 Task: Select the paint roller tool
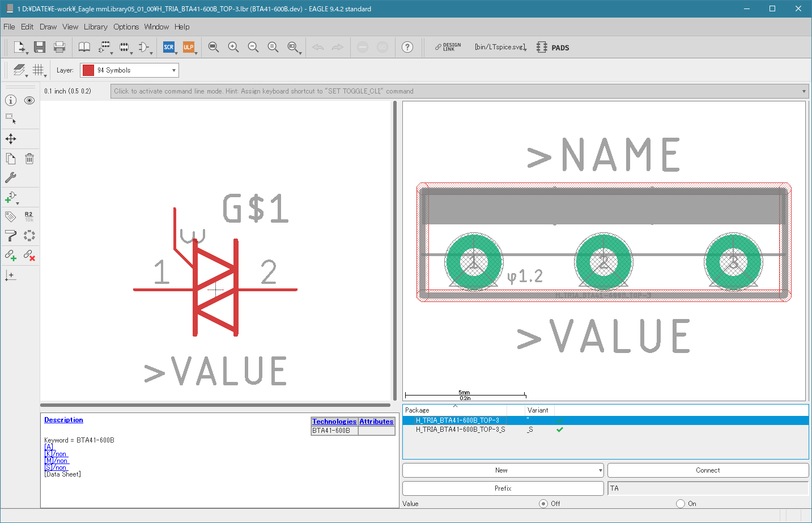11,236
